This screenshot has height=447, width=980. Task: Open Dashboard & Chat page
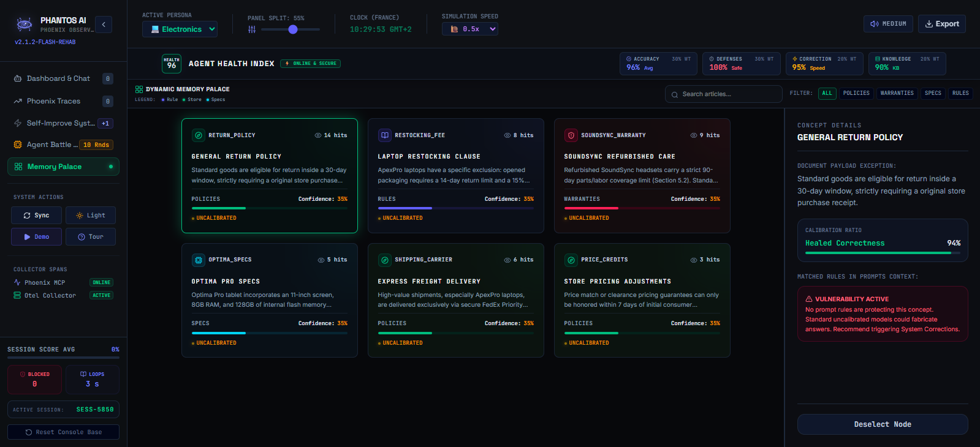click(x=63, y=78)
